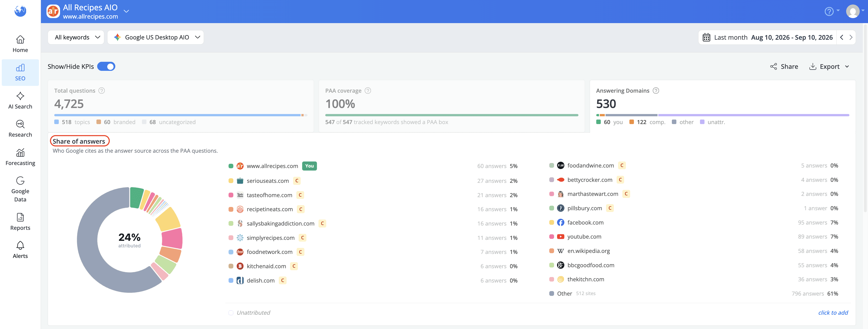Open the thekitchn.com domain link
The height and width of the screenshot is (329, 868).
(x=586, y=280)
